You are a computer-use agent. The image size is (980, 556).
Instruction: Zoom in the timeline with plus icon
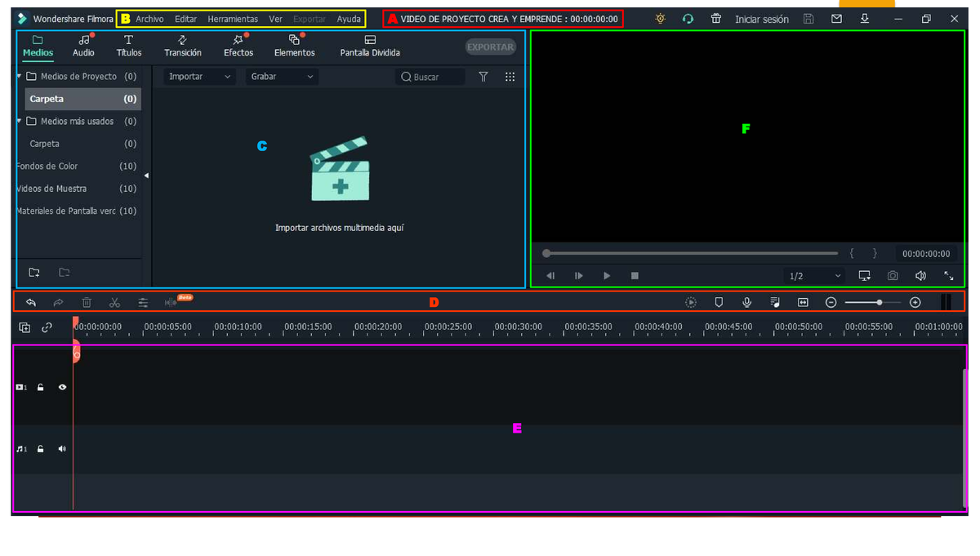[915, 303]
